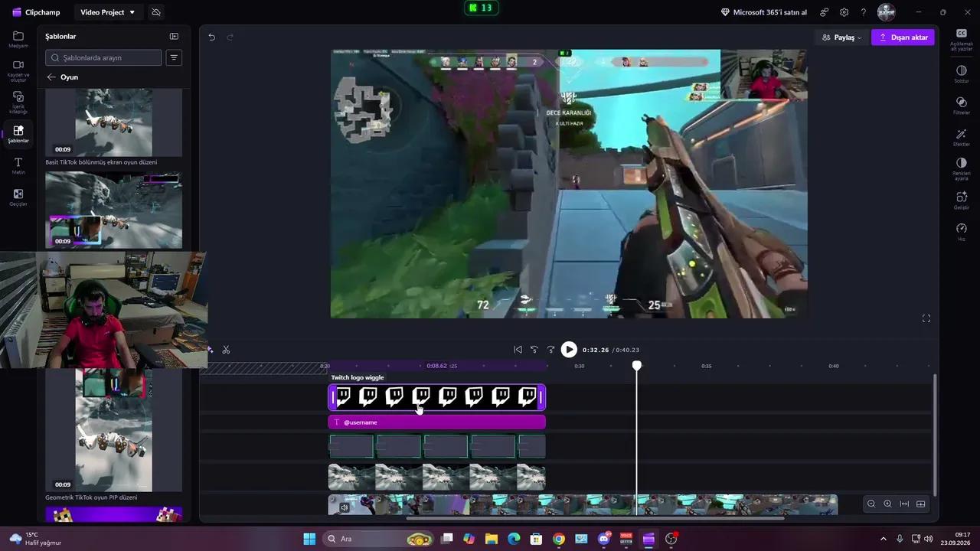Open the Renkleri ayarla color adjust panel
This screenshot has width=980, height=551.
point(962,169)
